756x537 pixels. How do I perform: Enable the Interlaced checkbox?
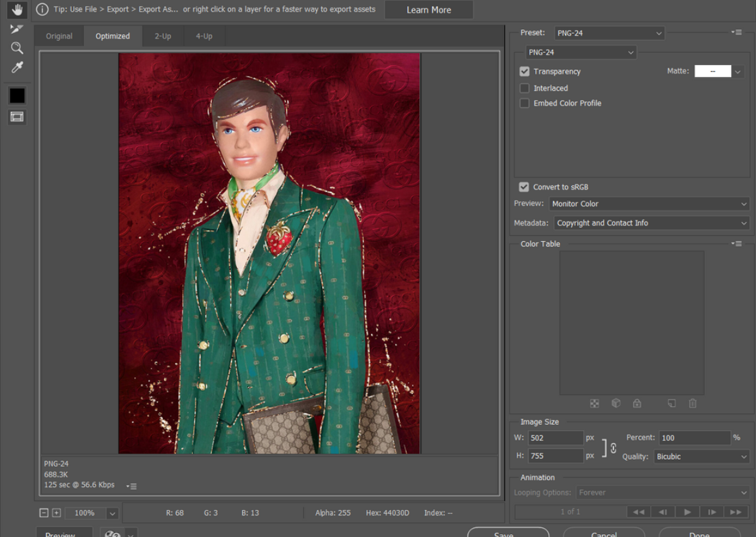click(x=525, y=88)
